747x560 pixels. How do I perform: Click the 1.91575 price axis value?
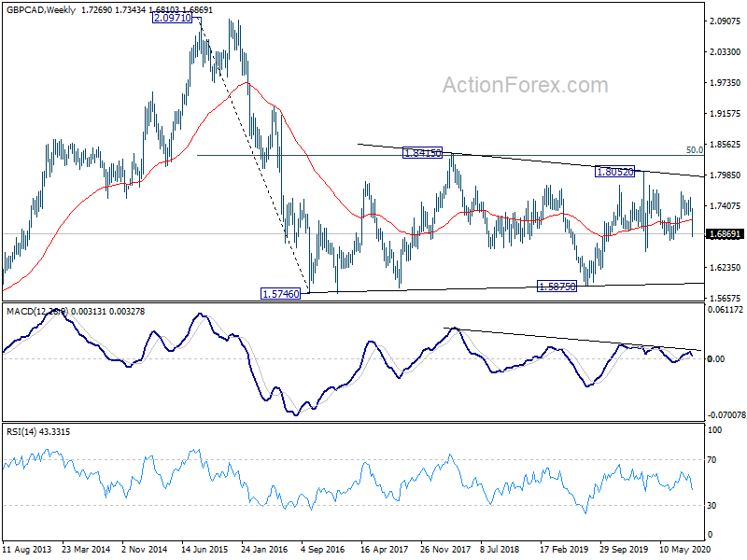726,113
